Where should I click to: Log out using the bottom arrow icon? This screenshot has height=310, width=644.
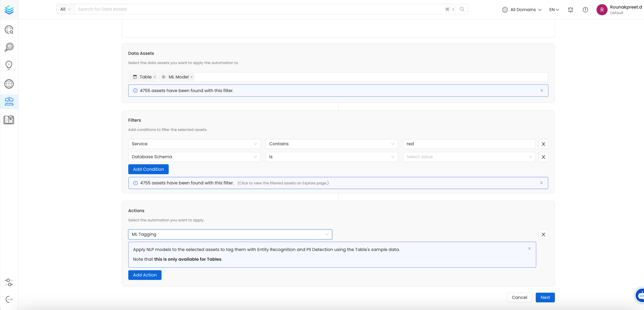[9, 299]
